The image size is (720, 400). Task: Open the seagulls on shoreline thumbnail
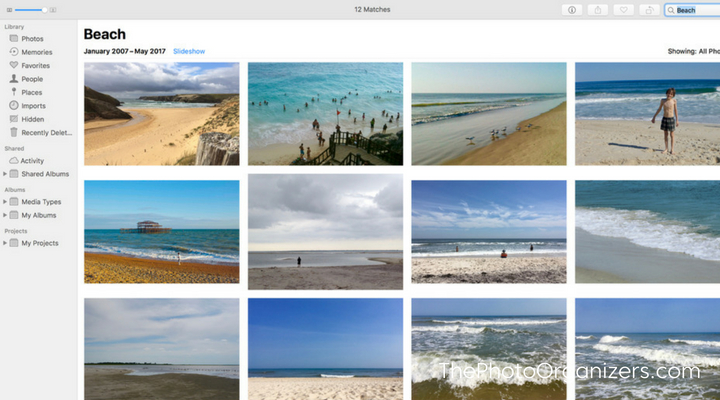[x=489, y=114]
